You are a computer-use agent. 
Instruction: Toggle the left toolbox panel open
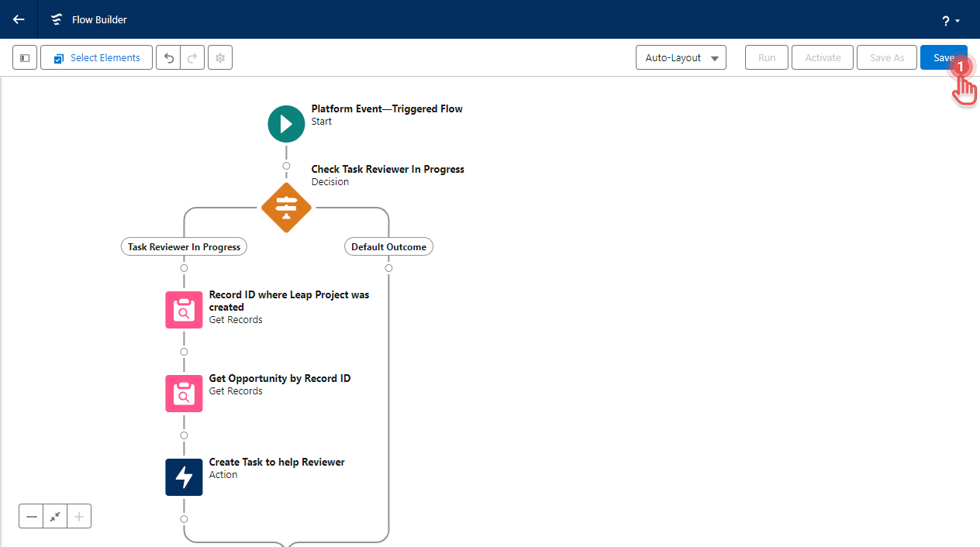coord(24,57)
